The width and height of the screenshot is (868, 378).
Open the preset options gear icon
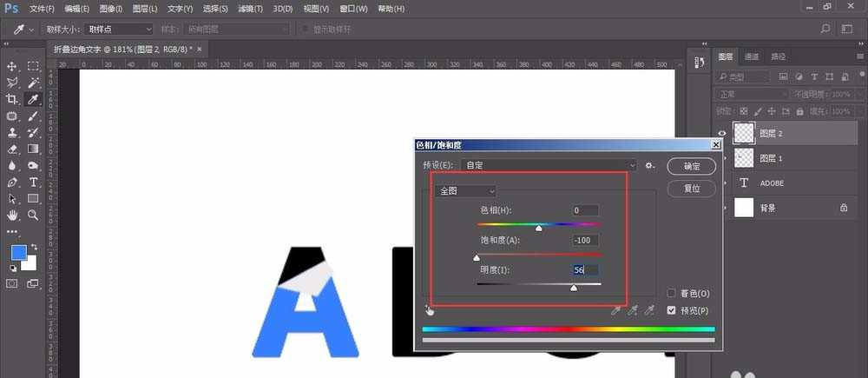point(649,165)
